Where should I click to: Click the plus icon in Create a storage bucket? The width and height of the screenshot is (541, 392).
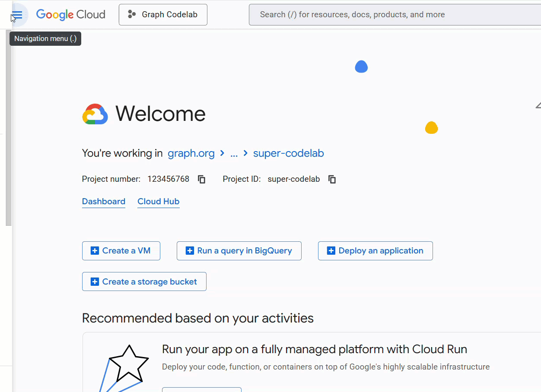[95, 281]
